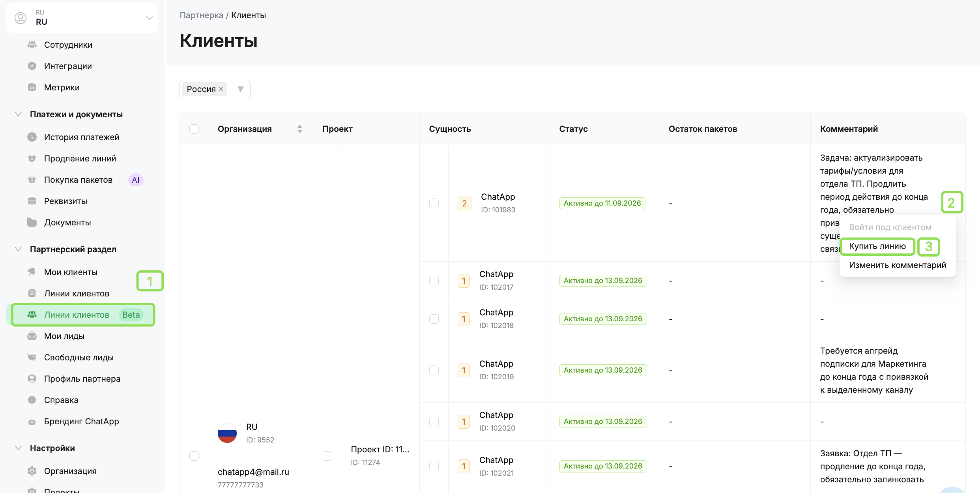Open the Партнерка breadcrumb link
This screenshot has width=980, height=493.
[x=201, y=15]
